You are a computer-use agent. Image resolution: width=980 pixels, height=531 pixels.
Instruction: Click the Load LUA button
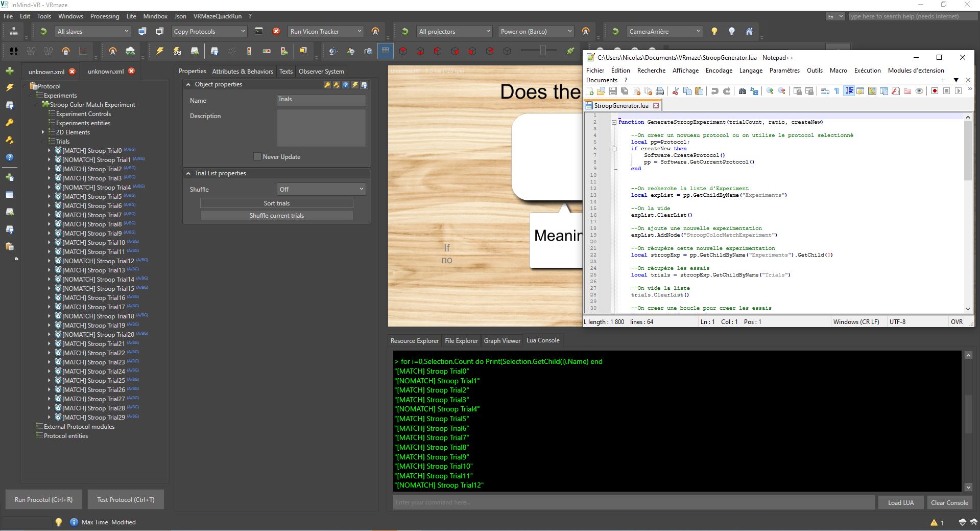900,502
